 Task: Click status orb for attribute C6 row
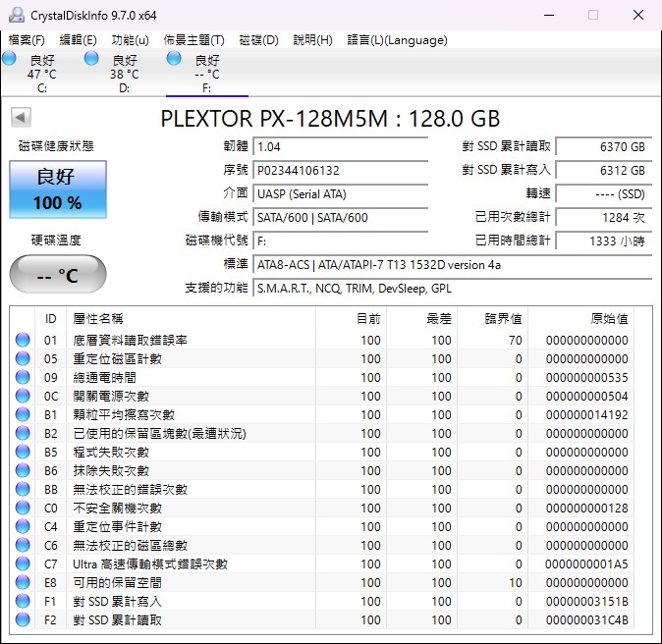point(23,545)
